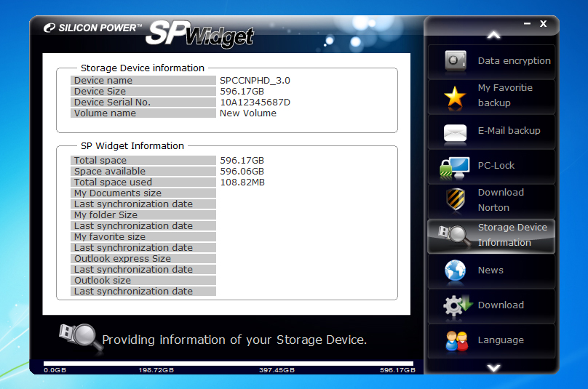The width and height of the screenshot is (588, 389).
Task: Click the storage capacity usage bar
Action: tap(229, 364)
